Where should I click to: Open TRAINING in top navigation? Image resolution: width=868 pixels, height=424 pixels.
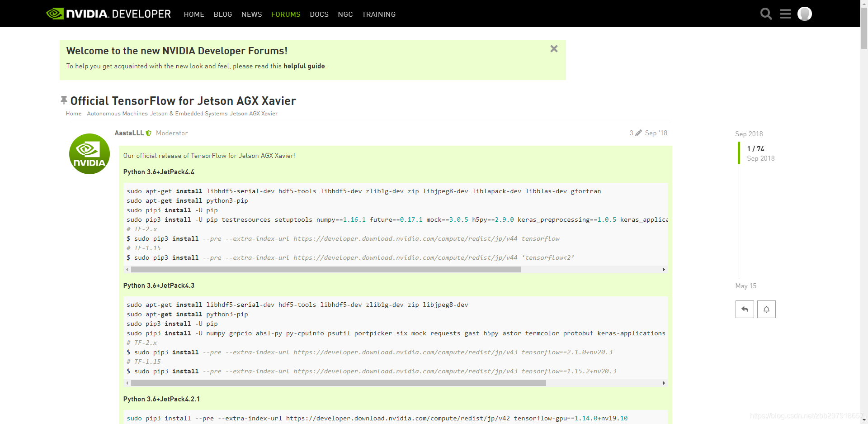click(x=379, y=14)
